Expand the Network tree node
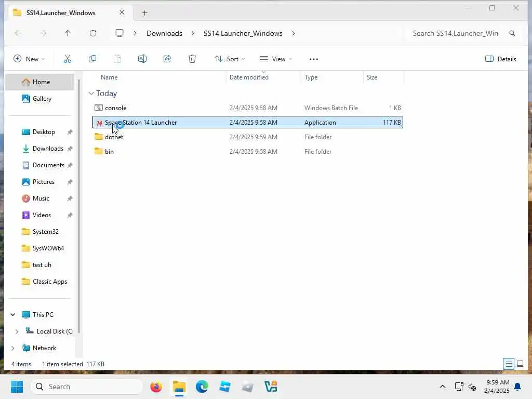Image resolution: width=532 pixels, height=399 pixels. (x=13, y=348)
